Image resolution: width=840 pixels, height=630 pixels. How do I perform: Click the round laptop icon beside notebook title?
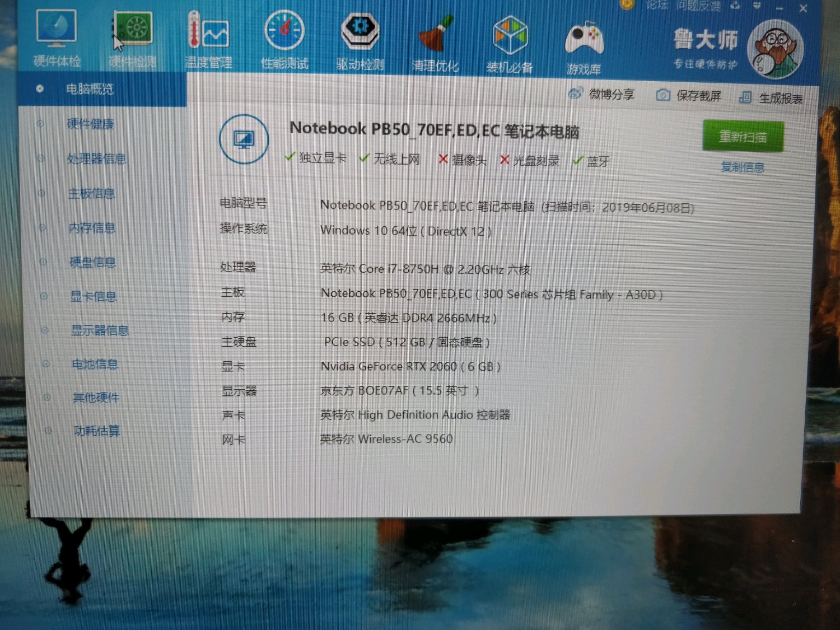click(244, 139)
